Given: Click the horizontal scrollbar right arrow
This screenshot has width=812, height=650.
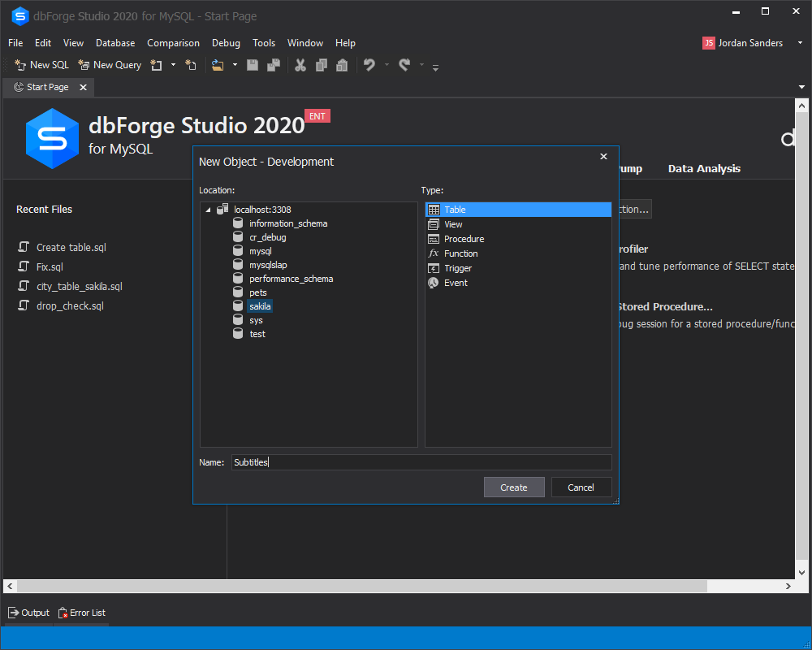Looking at the screenshot, I should pyautogui.click(x=788, y=587).
